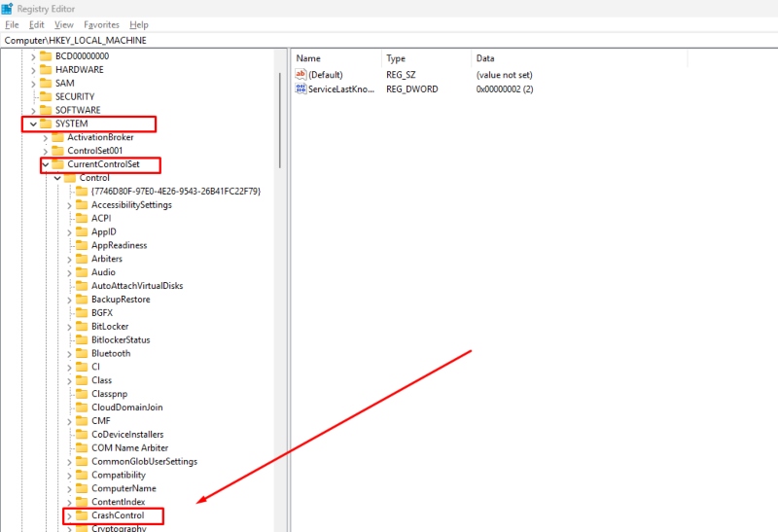Expand the AccessibilitySettings key chevron
778x532 pixels.
click(69, 205)
